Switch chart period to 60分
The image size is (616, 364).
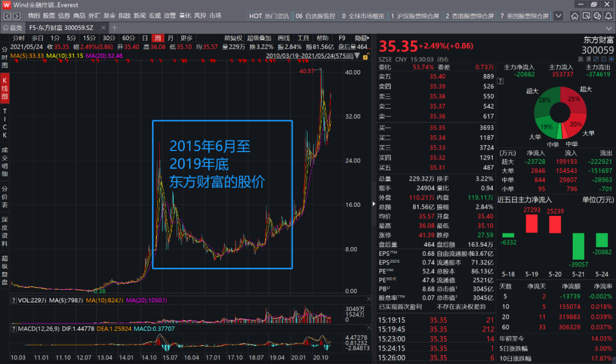(128, 38)
